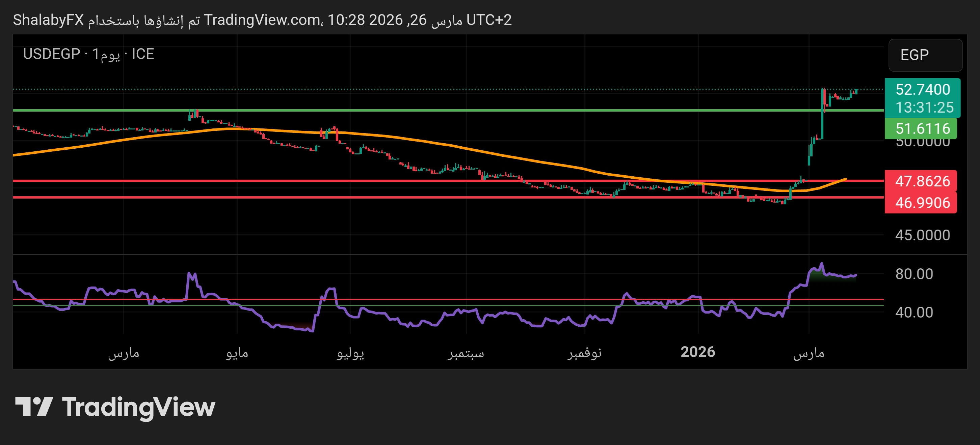980x445 pixels.
Task: Click the يوليو label on the time axis
Action: (x=350, y=353)
